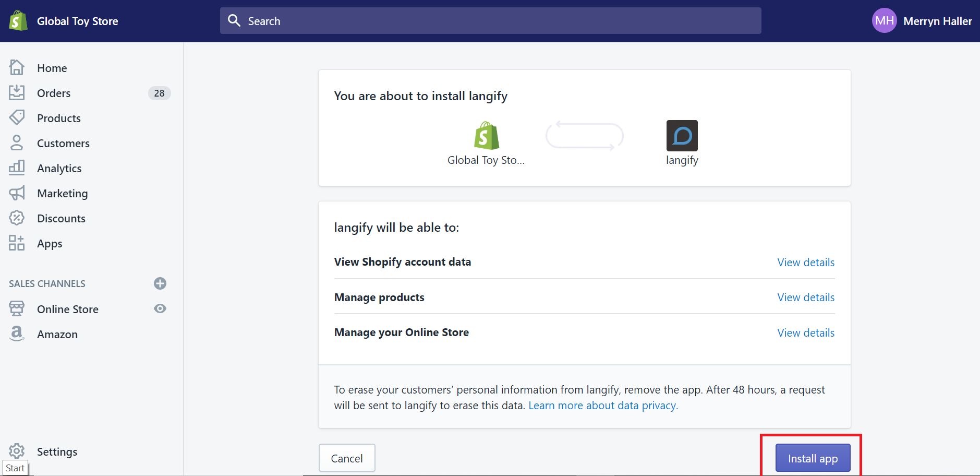Click the 'Global Toy Sto...' store label
This screenshot has height=476, width=980.
click(x=486, y=160)
